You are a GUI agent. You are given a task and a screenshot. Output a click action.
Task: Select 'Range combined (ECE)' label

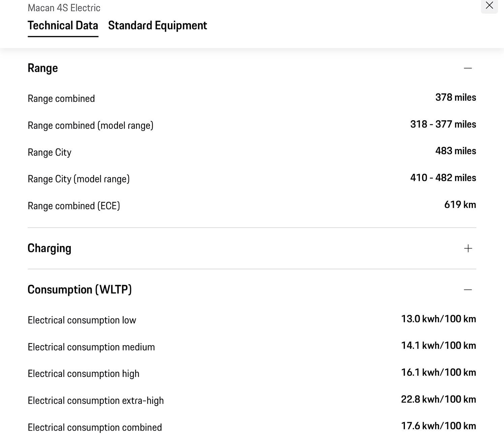[74, 206]
